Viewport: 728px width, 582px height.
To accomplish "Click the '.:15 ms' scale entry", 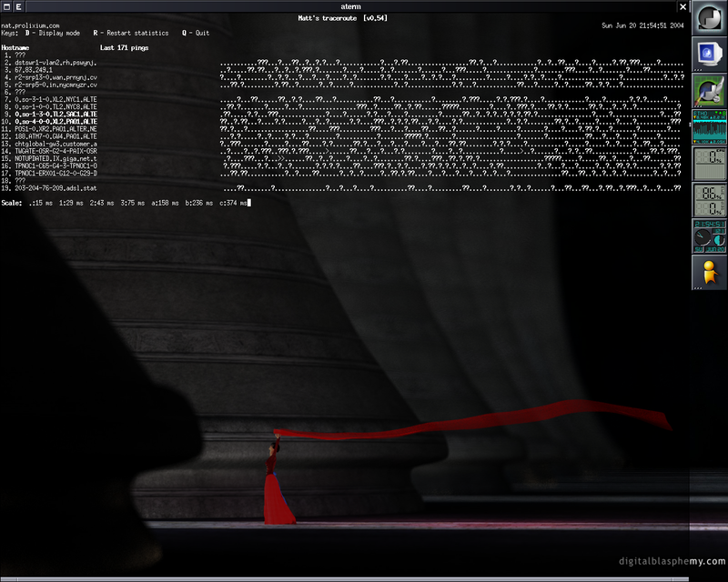I will pos(41,203).
